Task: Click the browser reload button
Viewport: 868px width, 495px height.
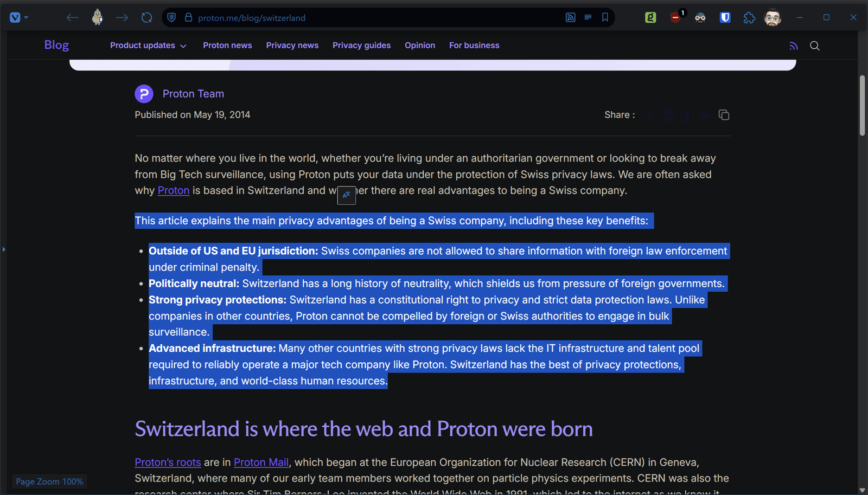Action: click(146, 18)
